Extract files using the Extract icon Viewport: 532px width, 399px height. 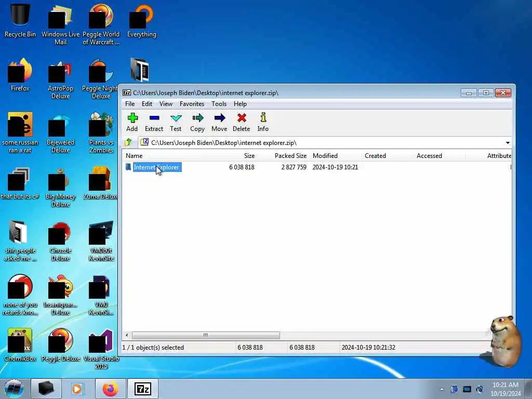pos(154,122)
